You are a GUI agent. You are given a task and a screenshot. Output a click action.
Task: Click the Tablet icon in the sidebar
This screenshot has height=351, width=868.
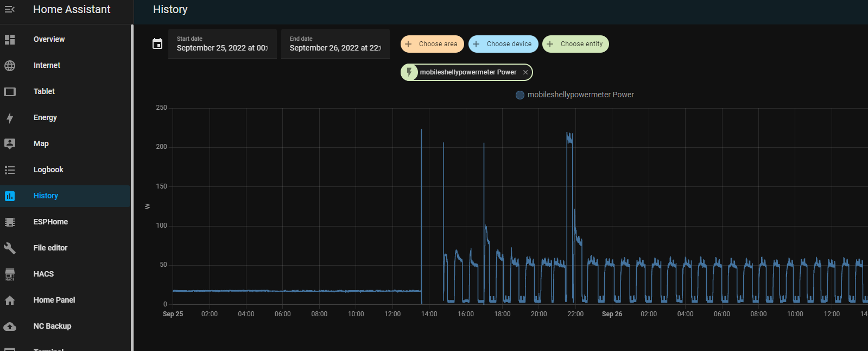(x=10, y=92)
